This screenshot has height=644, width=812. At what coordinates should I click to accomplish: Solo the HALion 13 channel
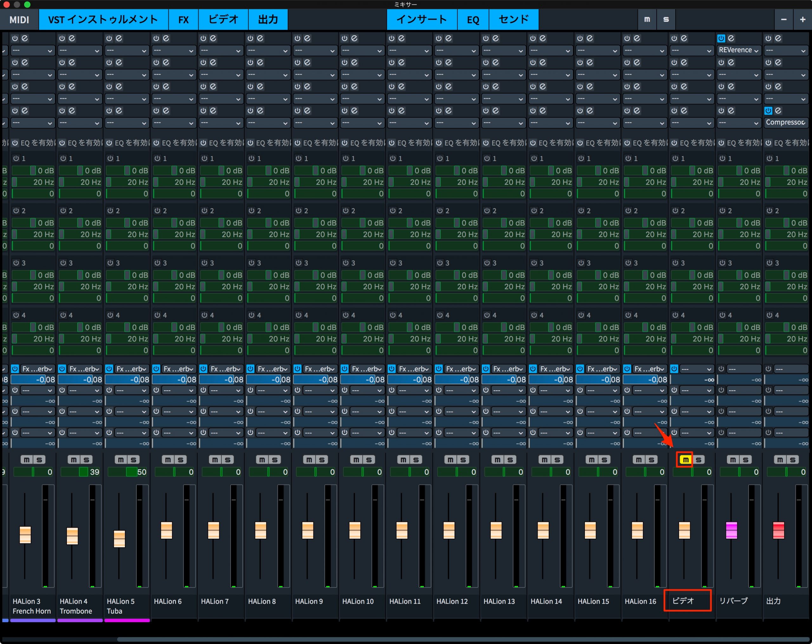click(510, 459)
